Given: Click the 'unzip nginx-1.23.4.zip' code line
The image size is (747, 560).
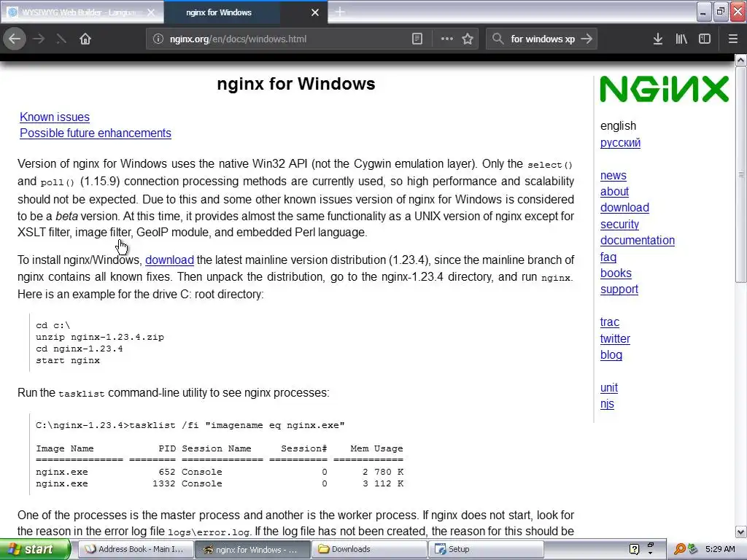Looking at the screenshot, I should click(x=99, y=337).
